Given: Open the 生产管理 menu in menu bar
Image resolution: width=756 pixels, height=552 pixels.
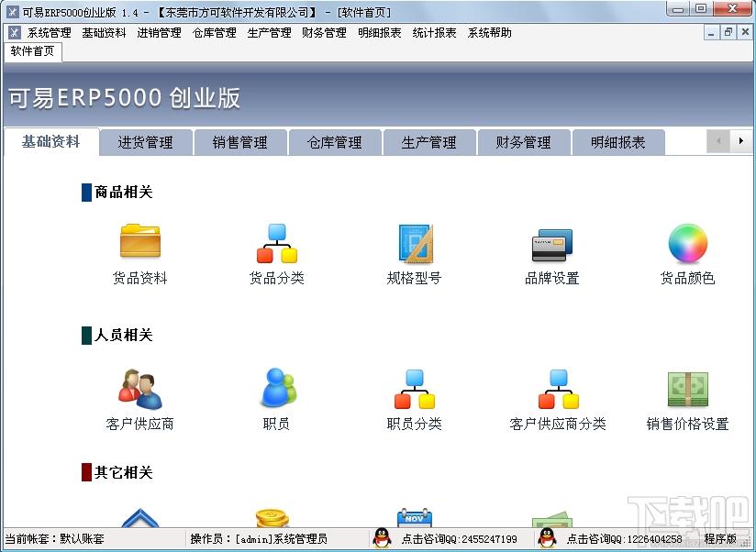Looking at the screenshot, I should coord(270,33).
